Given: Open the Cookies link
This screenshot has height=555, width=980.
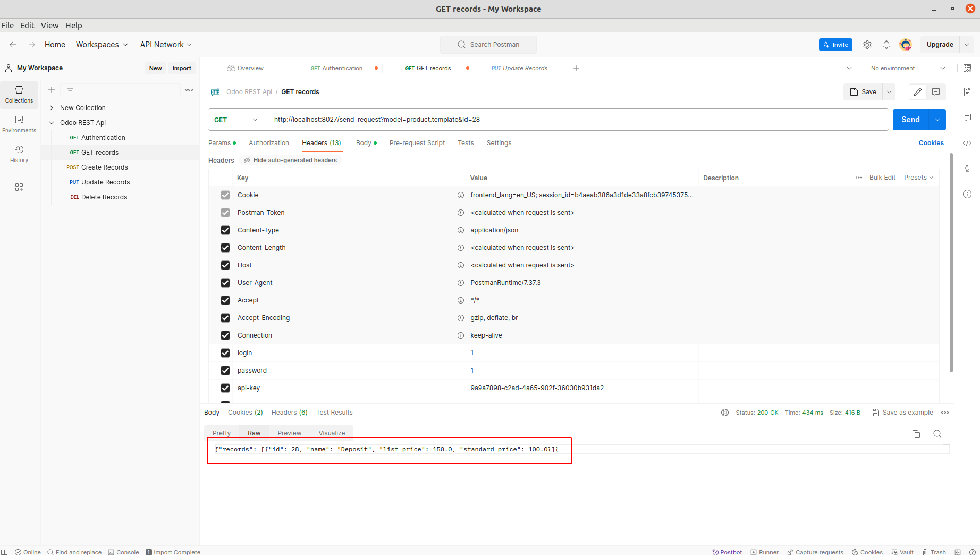Looking at the screenshot, I should [931, 143].
